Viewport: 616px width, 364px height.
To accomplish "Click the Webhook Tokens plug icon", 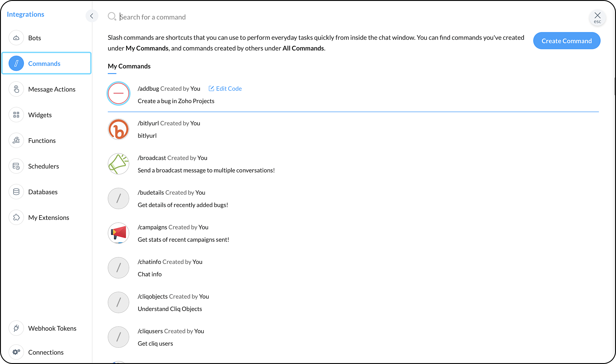I will point(16,328).
